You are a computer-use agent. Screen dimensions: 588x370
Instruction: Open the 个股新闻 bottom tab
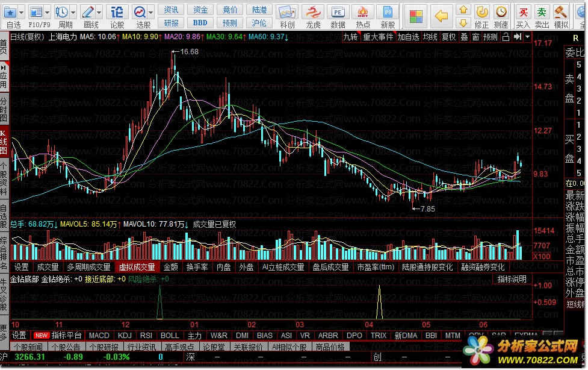point(28,347)
